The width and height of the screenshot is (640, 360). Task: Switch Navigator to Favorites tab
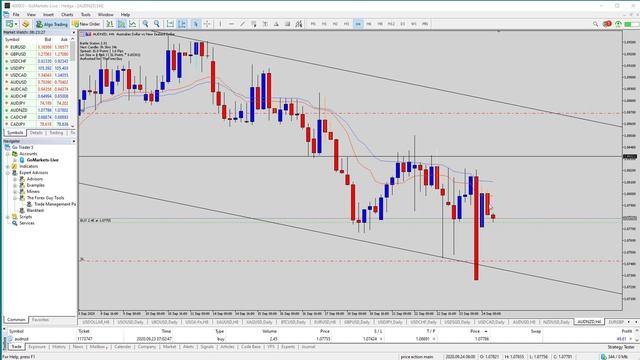coord(40,320)
